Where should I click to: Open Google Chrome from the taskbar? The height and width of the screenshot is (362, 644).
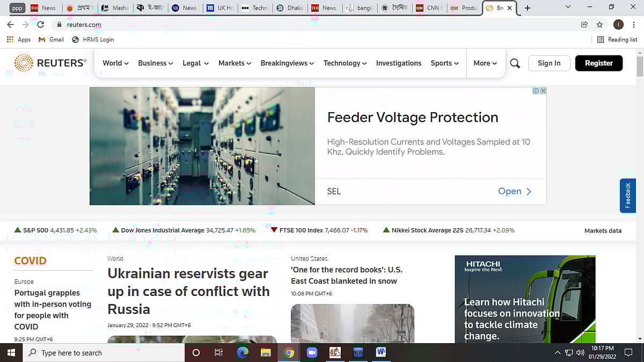(x=289, y=353)
